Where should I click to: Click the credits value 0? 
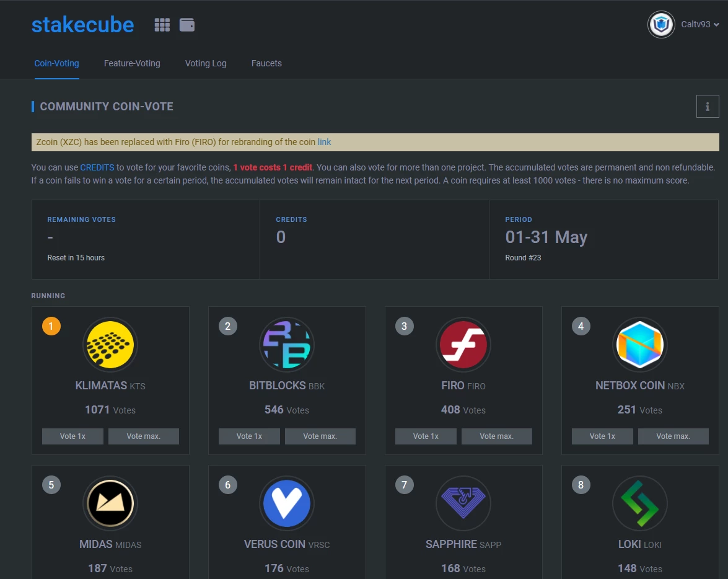(281, 237)
